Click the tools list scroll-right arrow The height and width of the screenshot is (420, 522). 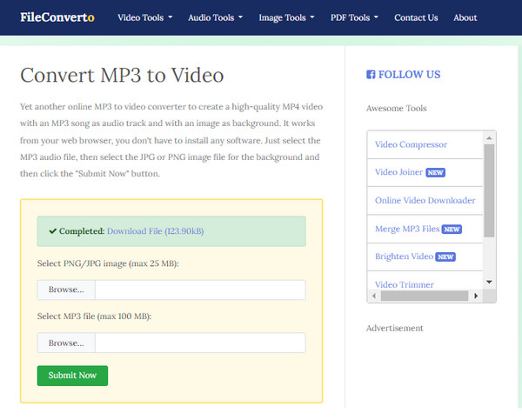[x=476, y=296]
